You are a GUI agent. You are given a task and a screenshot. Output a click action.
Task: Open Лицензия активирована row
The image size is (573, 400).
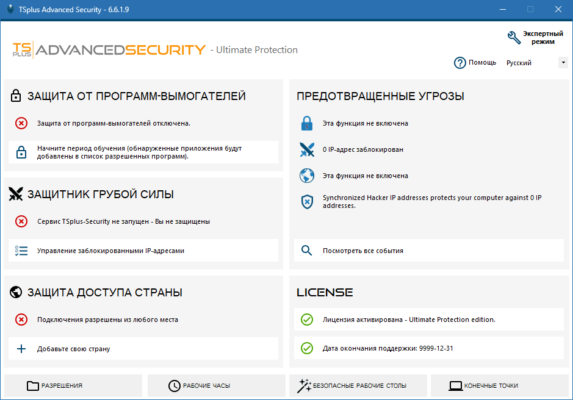pos(429,320)
